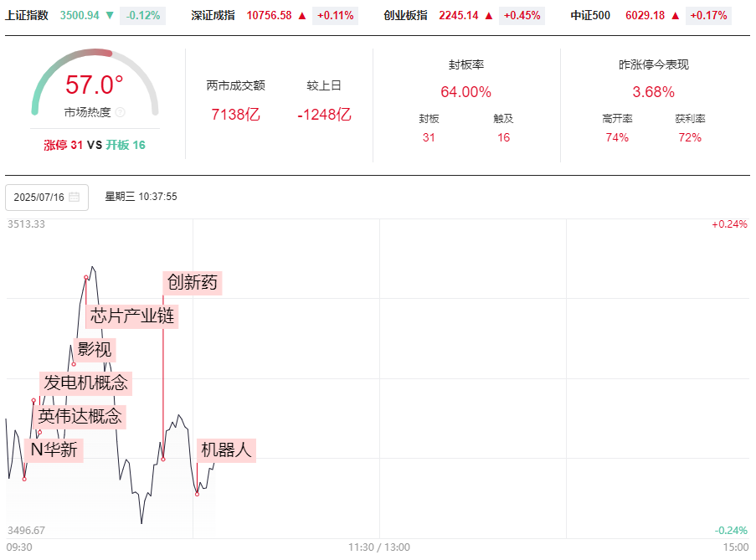Click the 上证指数 index name
This screenshot has height=560, width=756.
point(27,15)
